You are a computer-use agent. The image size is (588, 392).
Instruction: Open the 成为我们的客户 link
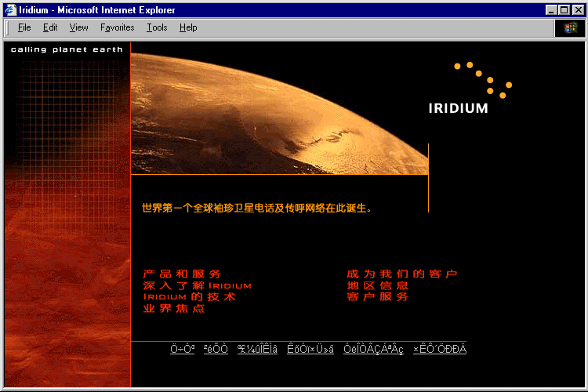(401, 274)
